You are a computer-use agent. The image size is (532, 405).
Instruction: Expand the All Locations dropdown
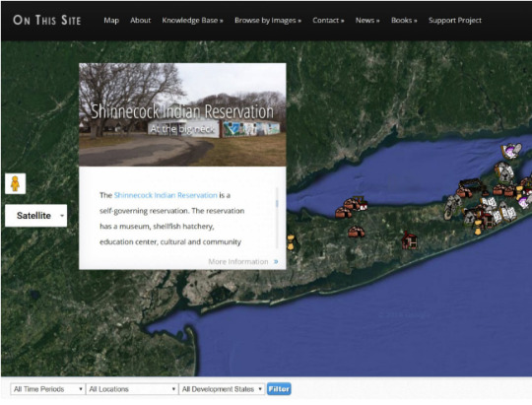click(132, 389)
